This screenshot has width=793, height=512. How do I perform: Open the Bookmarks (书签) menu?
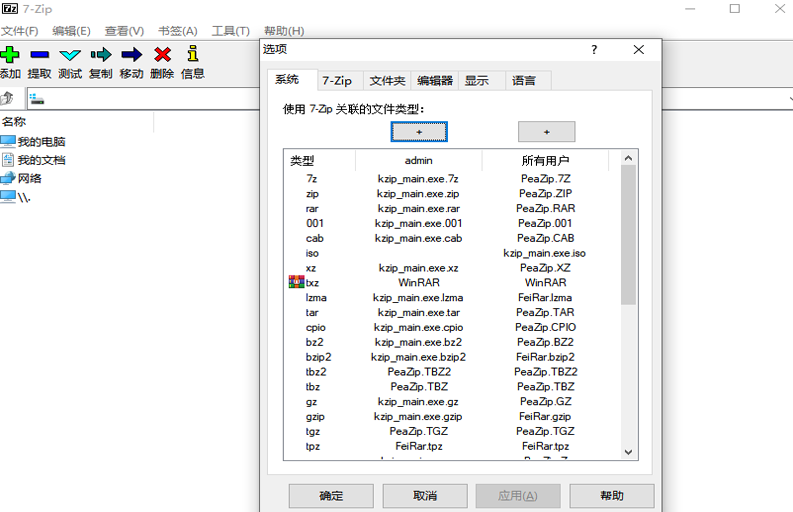[177, 31]
